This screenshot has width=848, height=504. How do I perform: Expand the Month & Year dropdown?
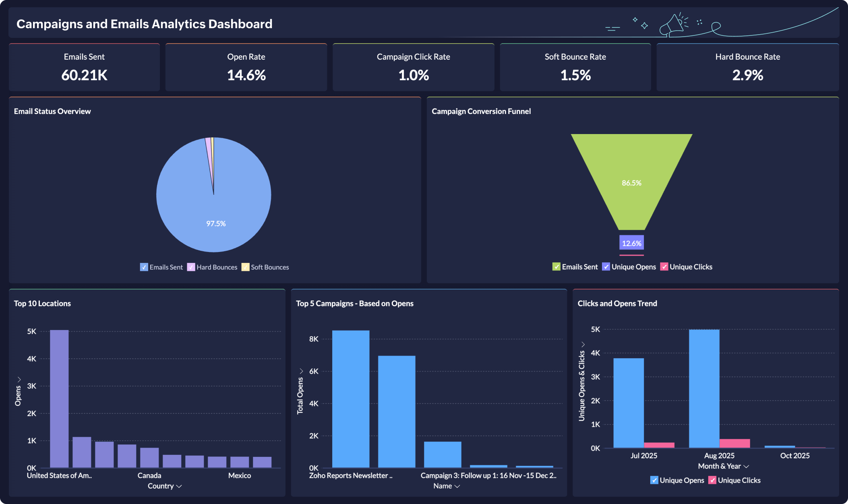click(746, 466)
